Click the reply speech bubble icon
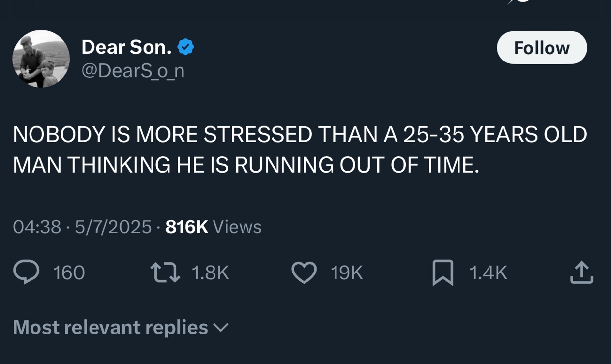This screenshot has height=364, width=611. [26, 272]
